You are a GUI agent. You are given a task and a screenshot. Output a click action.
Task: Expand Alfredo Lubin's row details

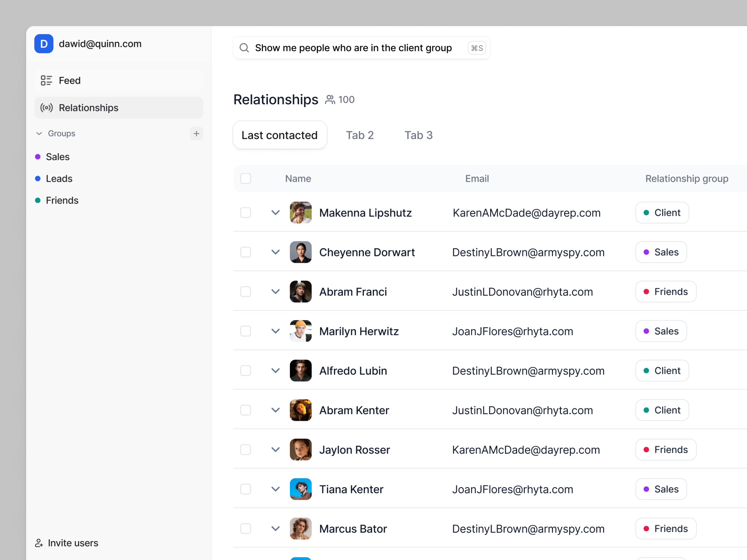point(275,371)
